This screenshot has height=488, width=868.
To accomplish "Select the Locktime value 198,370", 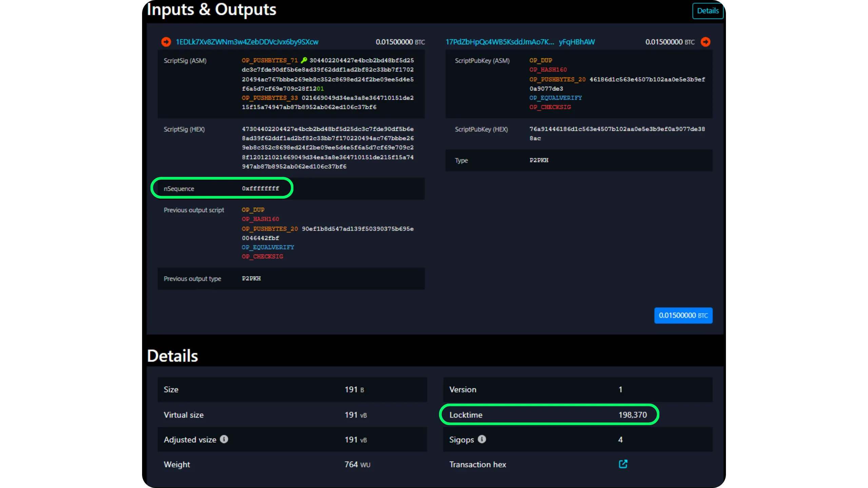I will 632,415.
